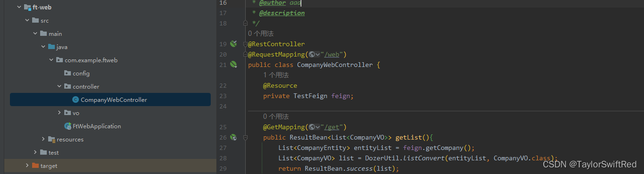Click the src folder icon
This screenshot has height=174, width=644.
tap(35, 20)
